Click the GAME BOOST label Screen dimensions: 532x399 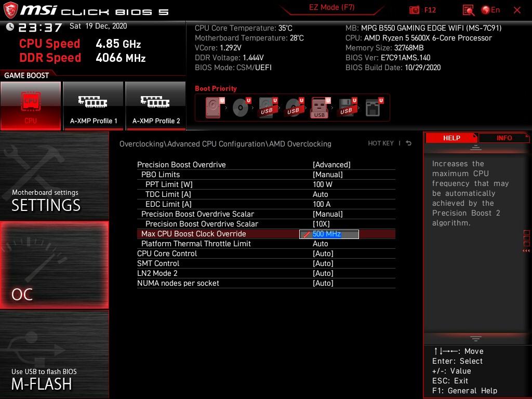pos(26,75)
